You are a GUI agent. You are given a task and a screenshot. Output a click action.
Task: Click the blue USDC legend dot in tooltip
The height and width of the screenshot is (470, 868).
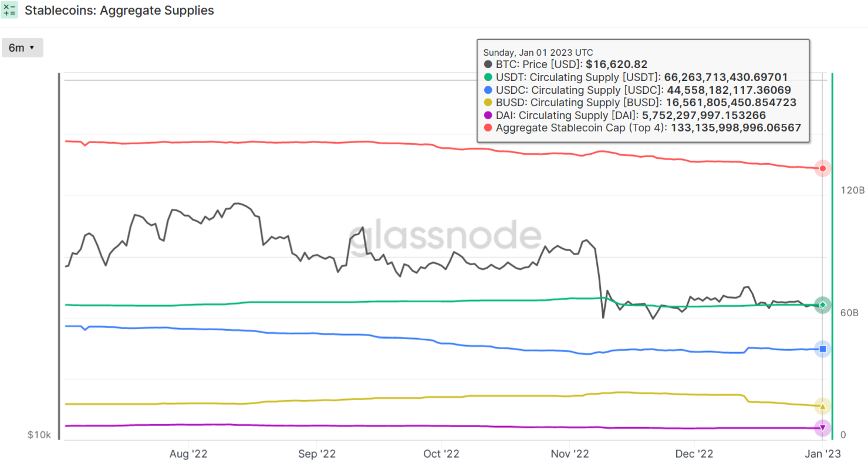coord(488,90)
